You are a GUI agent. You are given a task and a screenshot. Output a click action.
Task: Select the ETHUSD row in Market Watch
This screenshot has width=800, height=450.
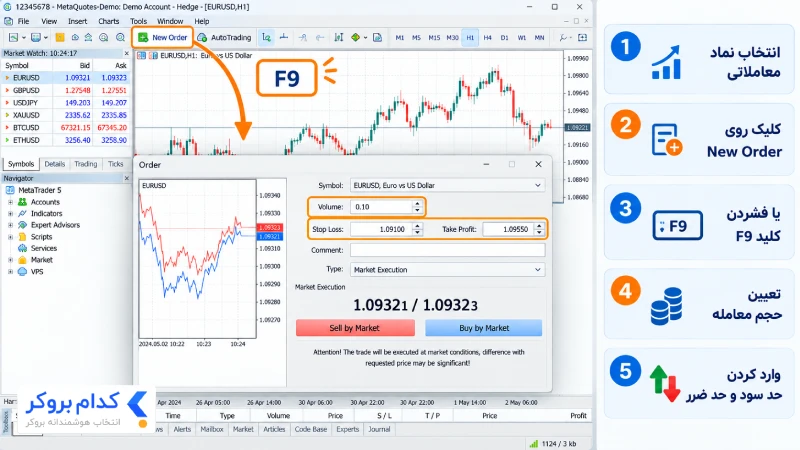[x=66, y=140]
